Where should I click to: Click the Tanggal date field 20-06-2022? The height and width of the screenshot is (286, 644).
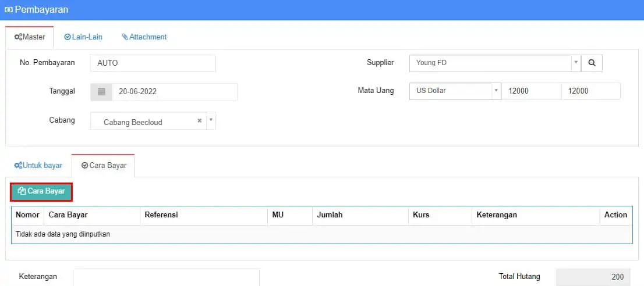click(175, 92)
